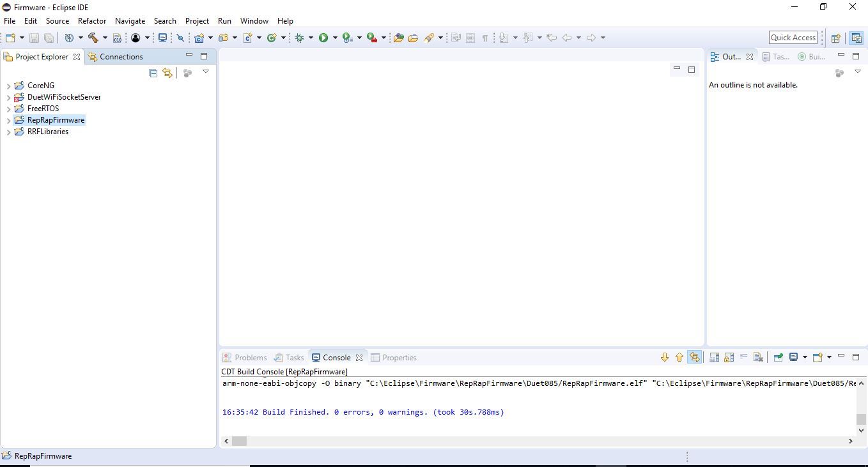The image size is (868, 467).
Task: Click Clear Console icon
Action: click(x=758, y=357)
